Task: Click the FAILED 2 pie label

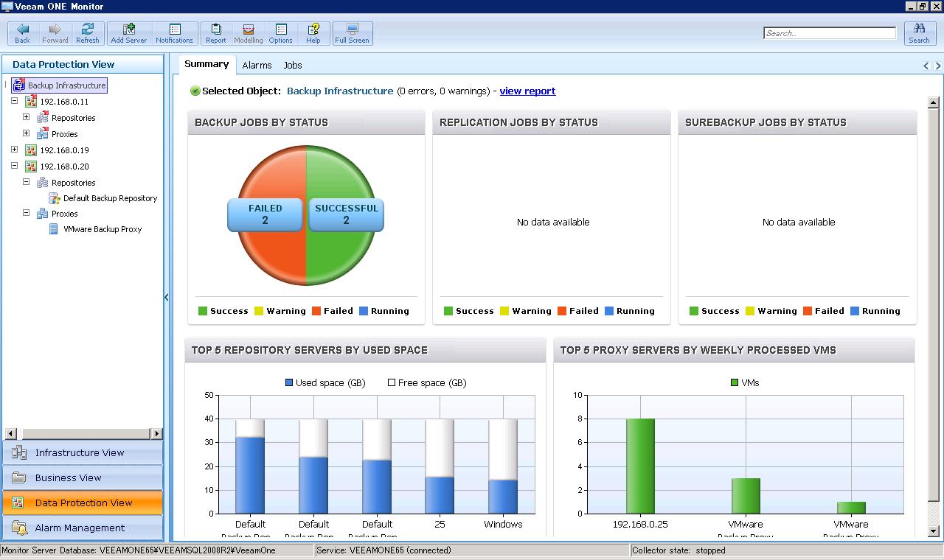Action: [x=265, y=214]
